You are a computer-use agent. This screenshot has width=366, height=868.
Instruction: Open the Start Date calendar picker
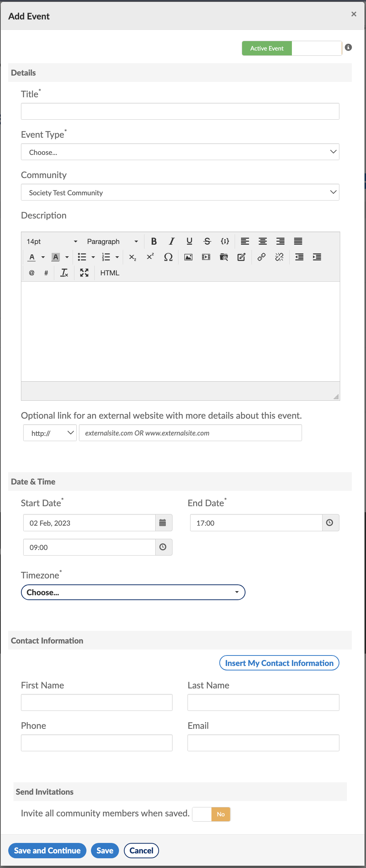tap(163, 523)
